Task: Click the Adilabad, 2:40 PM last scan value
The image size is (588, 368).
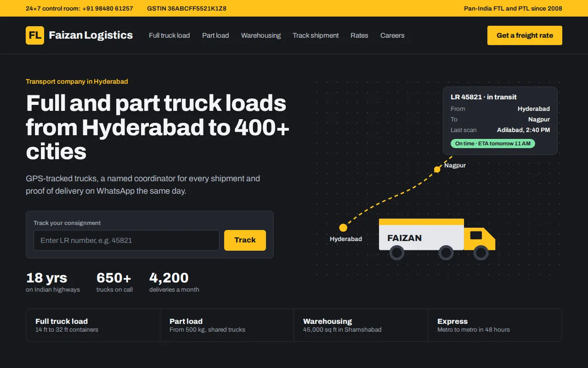Action: [523, 130]
